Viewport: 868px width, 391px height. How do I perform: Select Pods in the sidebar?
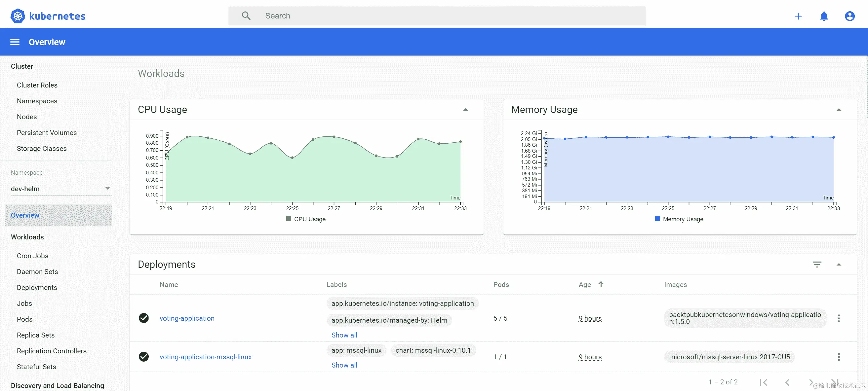point(24,319)
